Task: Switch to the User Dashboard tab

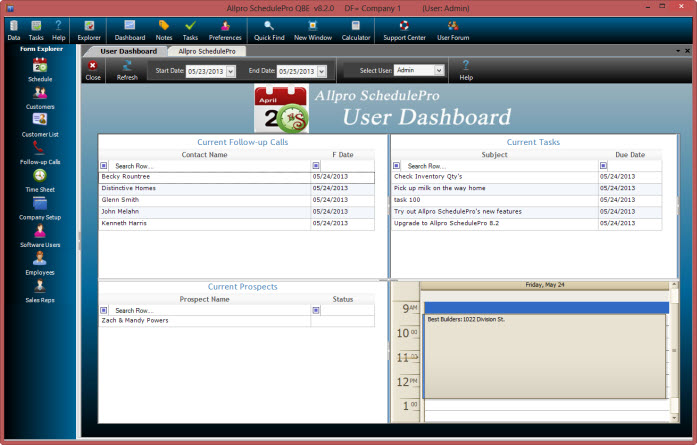Action: 128,51
